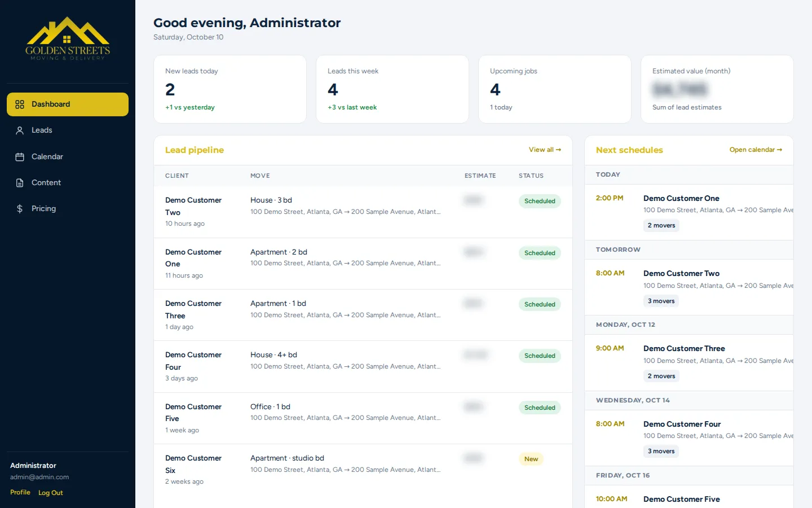Click Scheduled status of Demo Customer Two

(540, 201)
